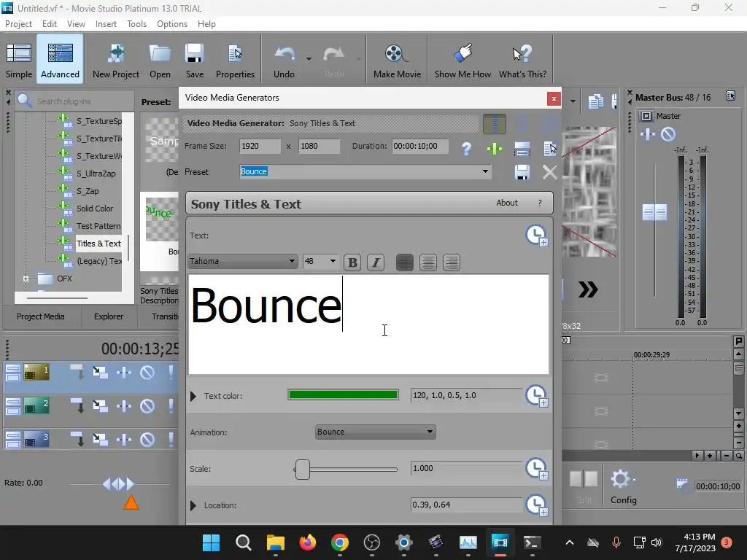
Task: Open the Tahoma font dropdown
Action: point(242,261)
